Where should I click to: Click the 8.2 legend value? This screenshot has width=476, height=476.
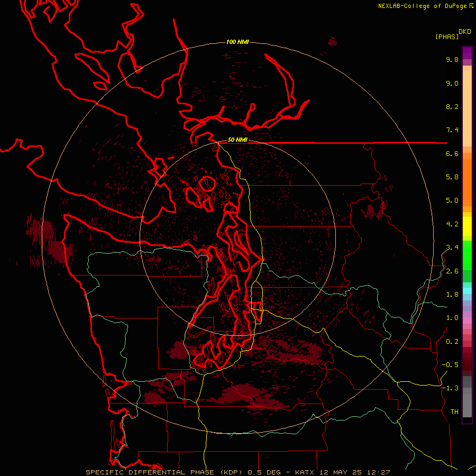pyautogui.click(x=452, y=106)
